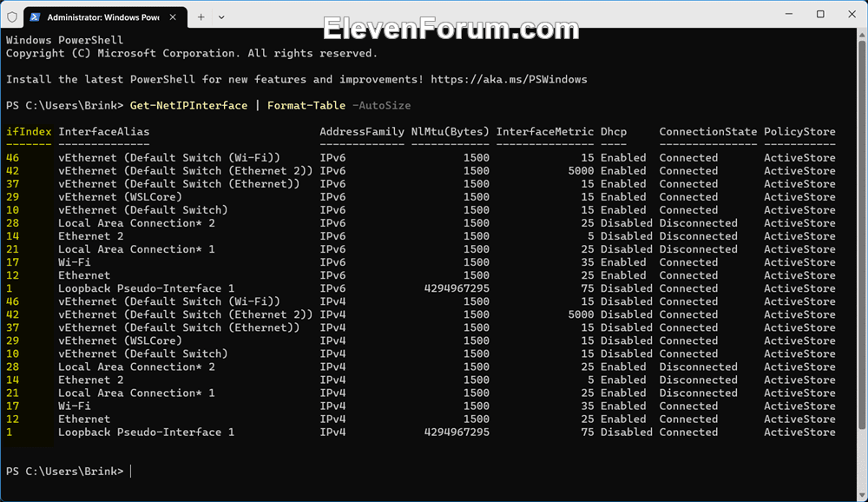Click ifIndex 46 in the IPv6 row
Screen dimensions: 868x502
13,157
